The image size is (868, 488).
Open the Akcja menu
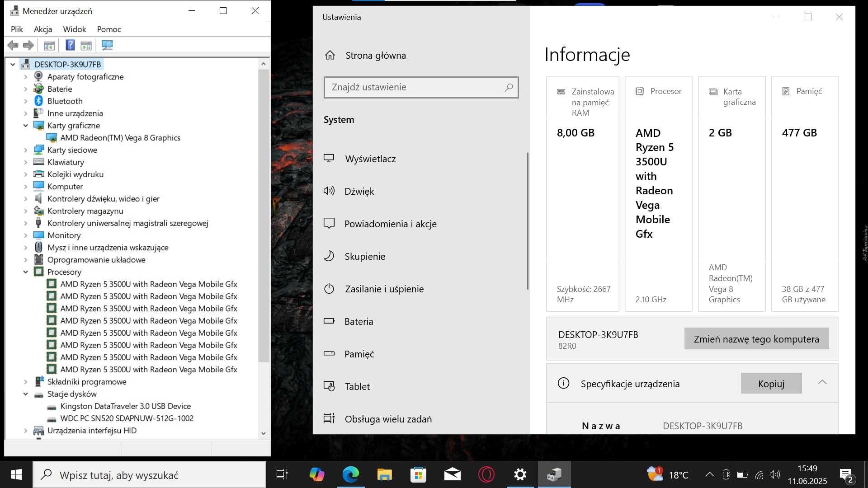(43, 29)
